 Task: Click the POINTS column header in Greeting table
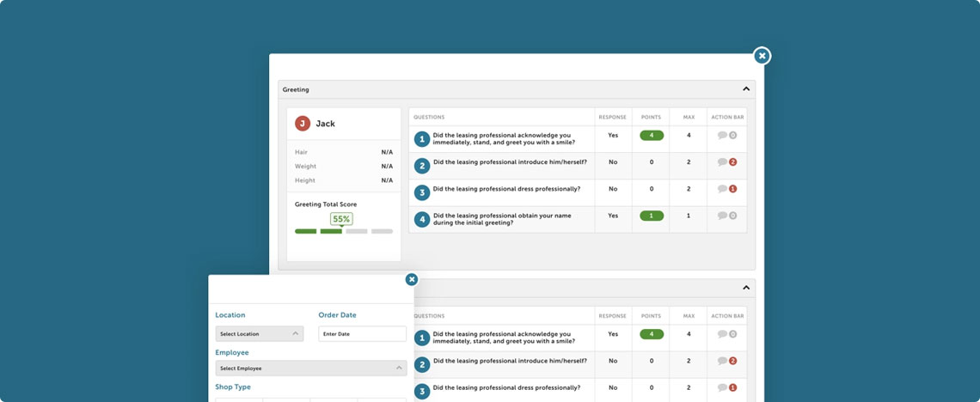tap(652, 118)
